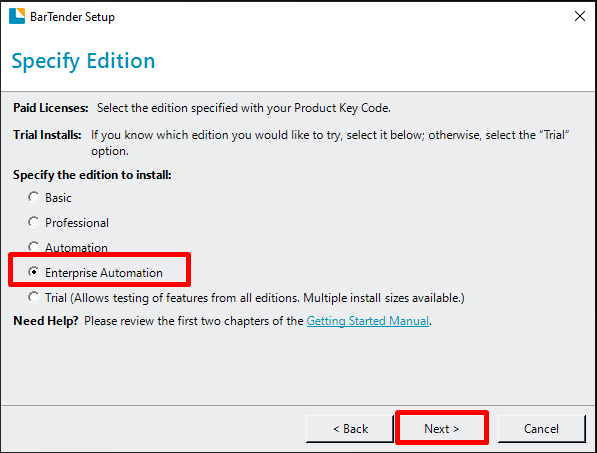This screenshot has height=453, width=597.
Task: Click the "Paid Licenses:" bold label
Action: point(51,108)
